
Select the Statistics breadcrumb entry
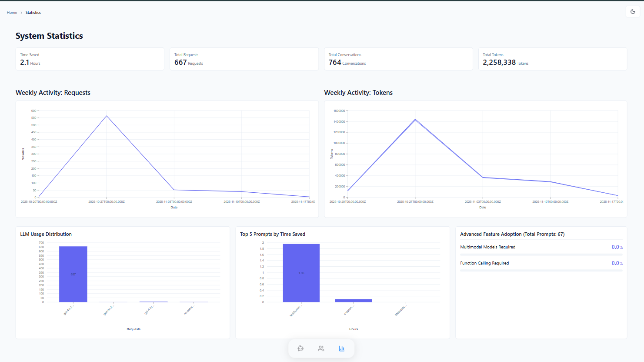click(x=33, y=12)
